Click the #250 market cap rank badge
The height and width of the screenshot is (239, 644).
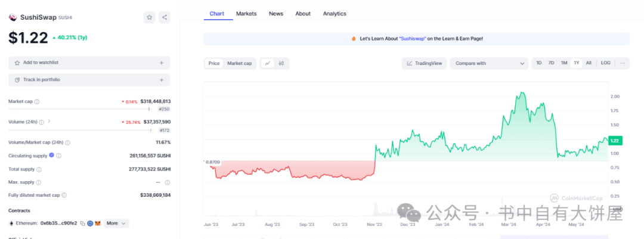[164, 109]
